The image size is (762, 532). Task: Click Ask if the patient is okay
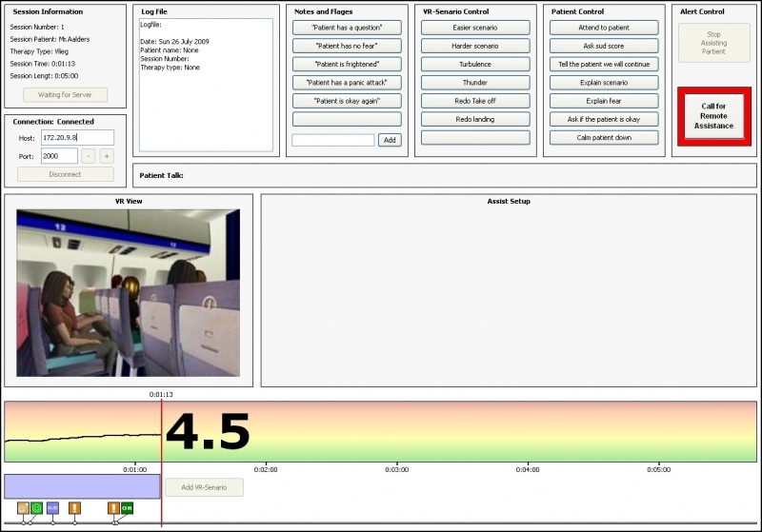[x=604, y=119]
